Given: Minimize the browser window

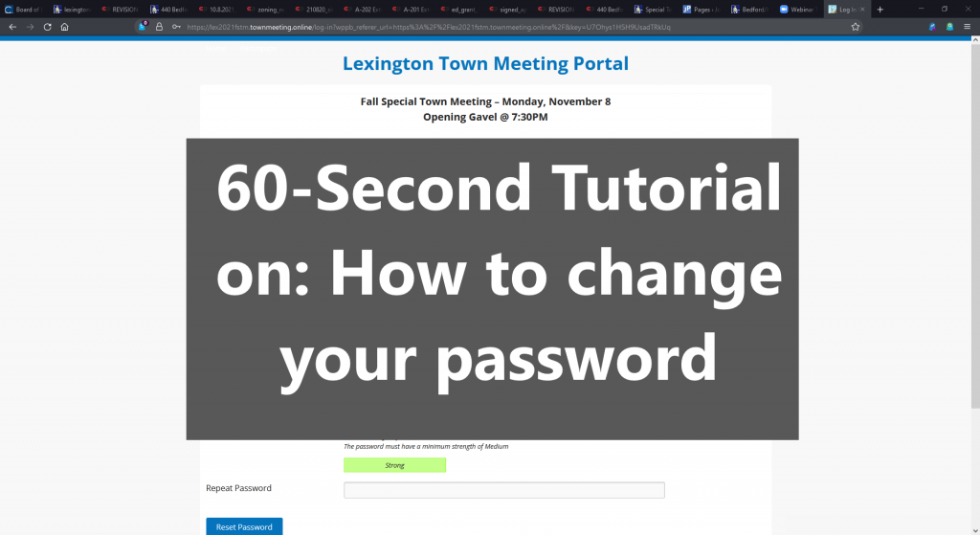Looking at the screenshot, I should (x=921, y=9).
